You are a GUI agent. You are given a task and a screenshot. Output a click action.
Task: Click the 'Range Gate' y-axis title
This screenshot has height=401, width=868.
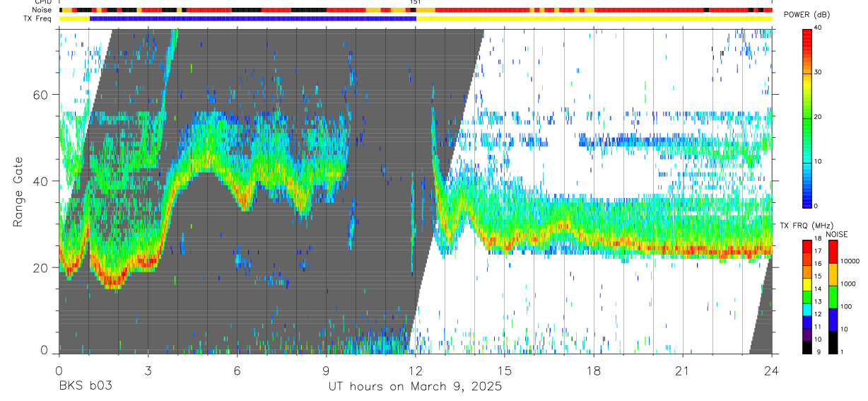18,192
